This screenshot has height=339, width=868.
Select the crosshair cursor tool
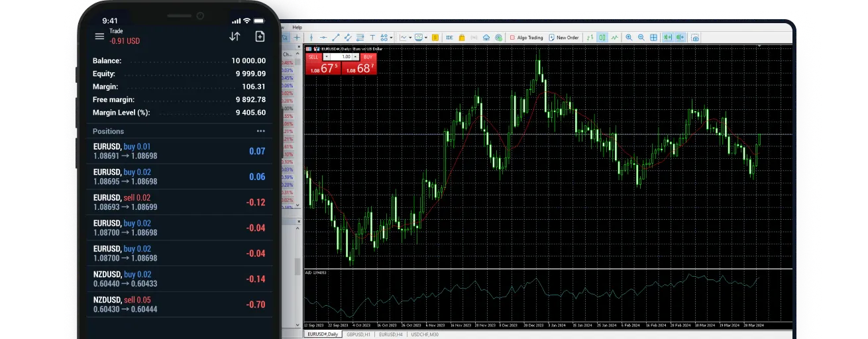click(x=296, y=38)
